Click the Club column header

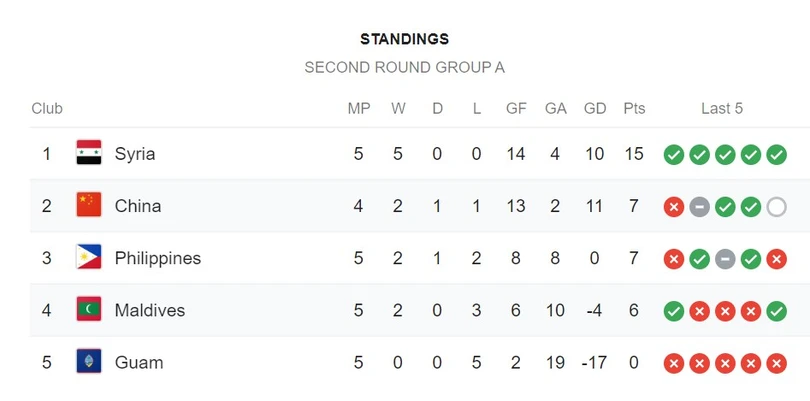tap(47, 109)
